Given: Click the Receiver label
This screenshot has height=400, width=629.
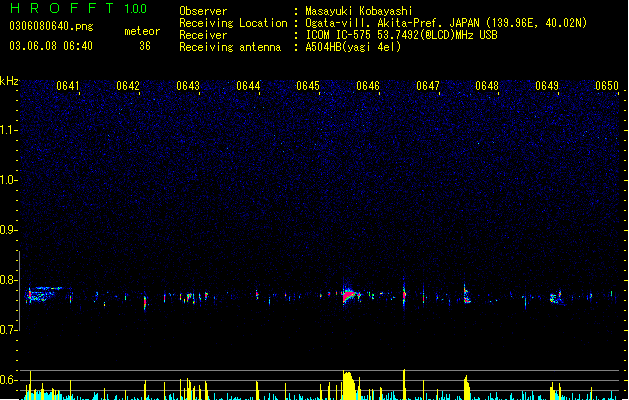Looking at the screenshot, I should 203,35.
